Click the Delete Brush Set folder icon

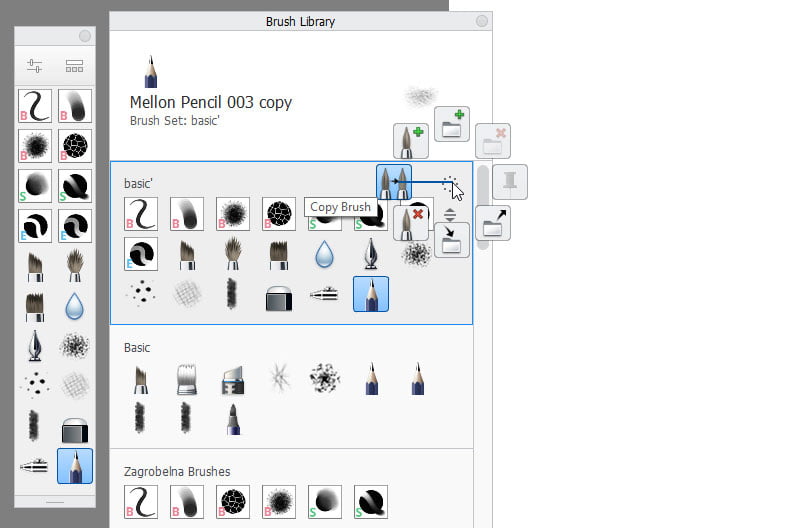[x=493, y=141]
